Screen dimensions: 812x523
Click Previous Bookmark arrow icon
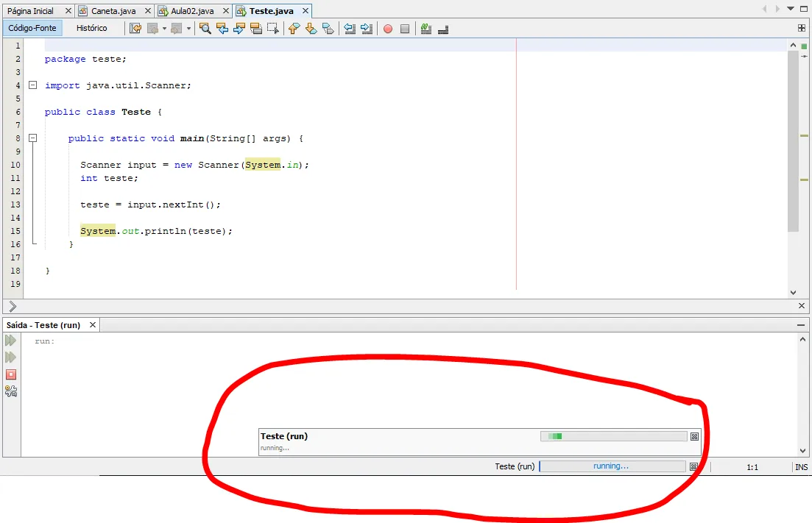point(294,29)
